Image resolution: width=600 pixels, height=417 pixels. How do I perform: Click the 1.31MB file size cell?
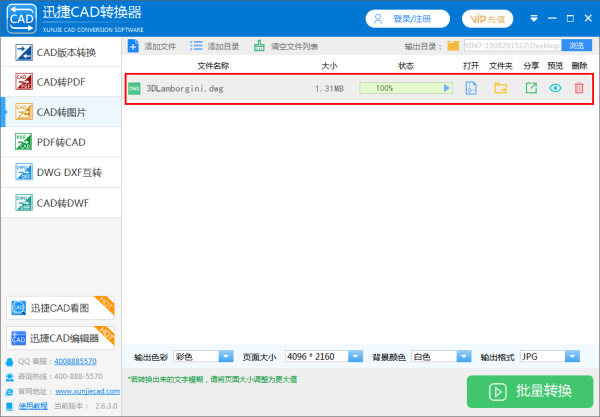[329, 89]
